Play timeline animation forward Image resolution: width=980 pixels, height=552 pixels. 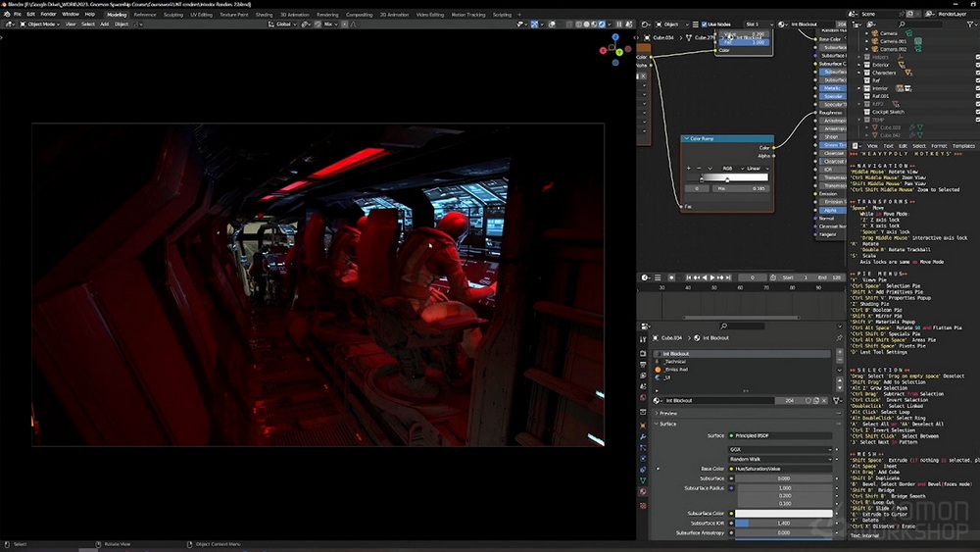pyautogui.click(x=711, y=277)
